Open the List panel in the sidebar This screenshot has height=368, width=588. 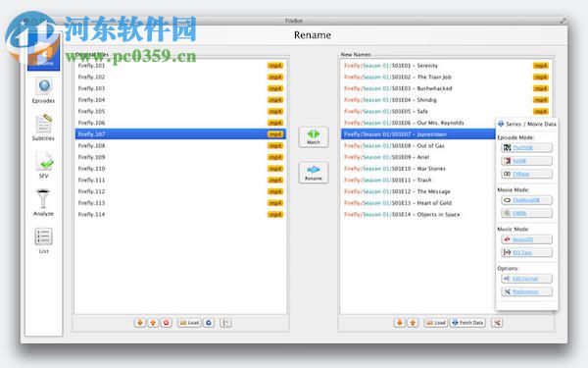click(x=43, y=240)
